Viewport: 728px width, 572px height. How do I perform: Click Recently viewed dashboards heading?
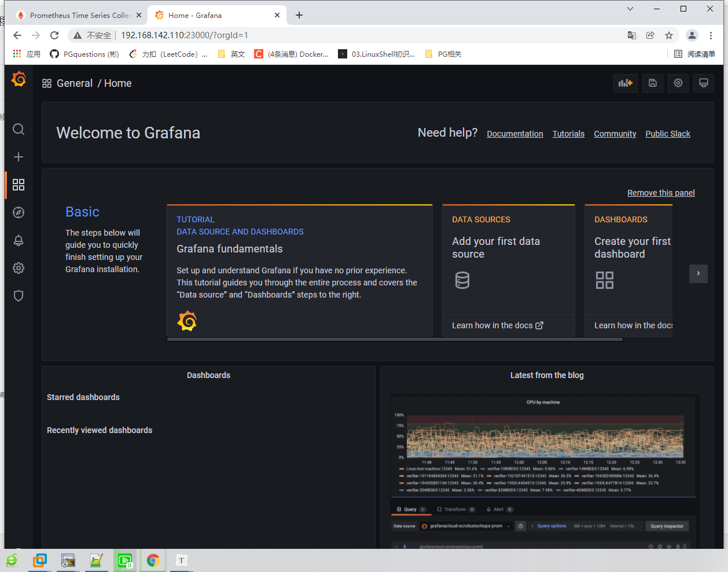[x=100, y=430]
